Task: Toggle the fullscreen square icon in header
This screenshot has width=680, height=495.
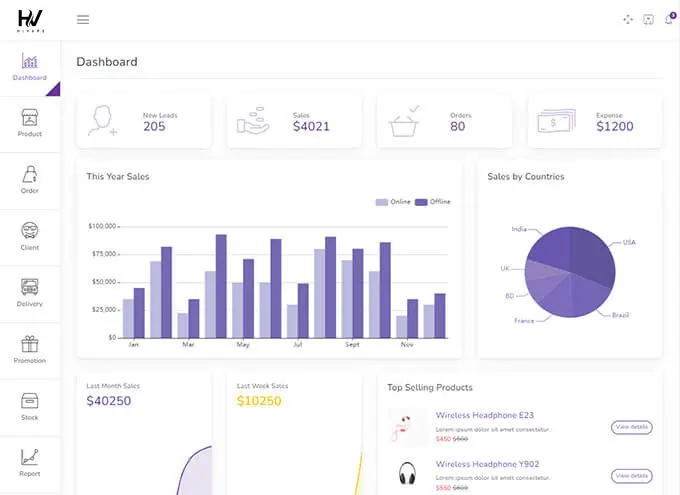Action: coord(648,20)
